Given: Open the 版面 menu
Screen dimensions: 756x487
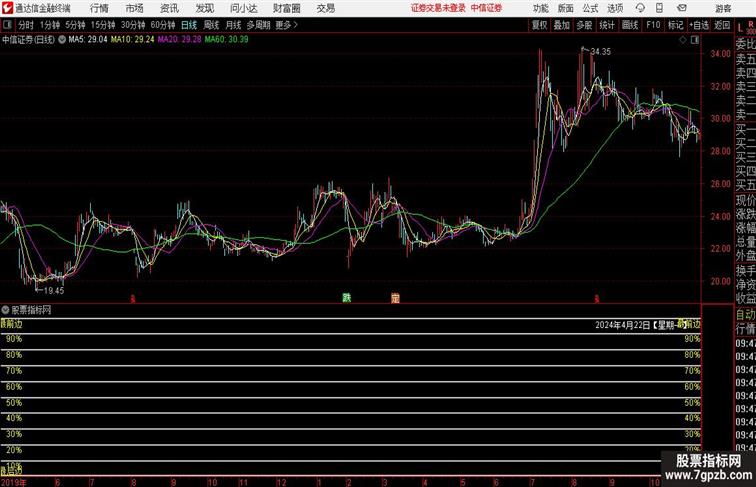Looking at the screenshot, I should [566, 8].
